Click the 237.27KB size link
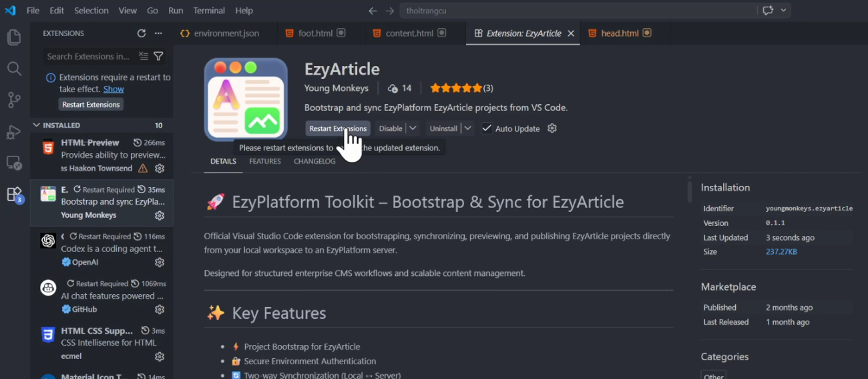 click(781, 252)
